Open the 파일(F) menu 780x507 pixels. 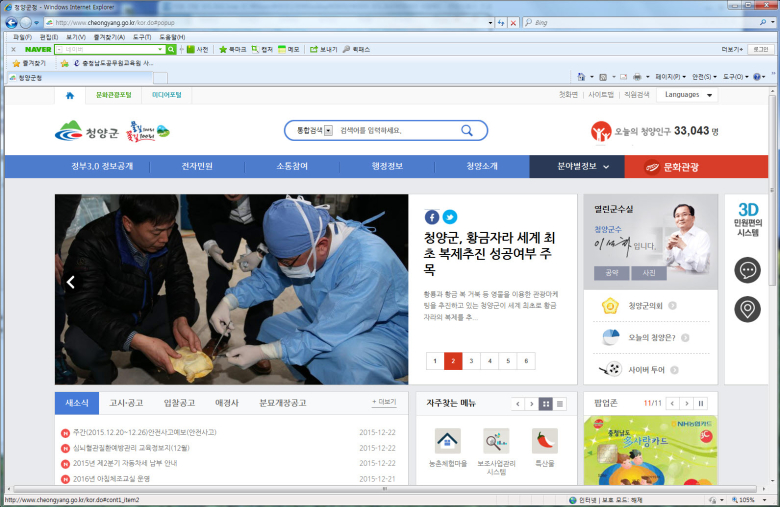pos(22,37)
